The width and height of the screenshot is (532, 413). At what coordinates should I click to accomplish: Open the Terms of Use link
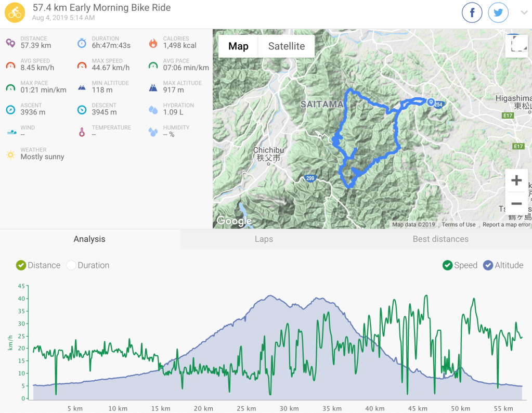pyautogui.click(x=458, y=225)
